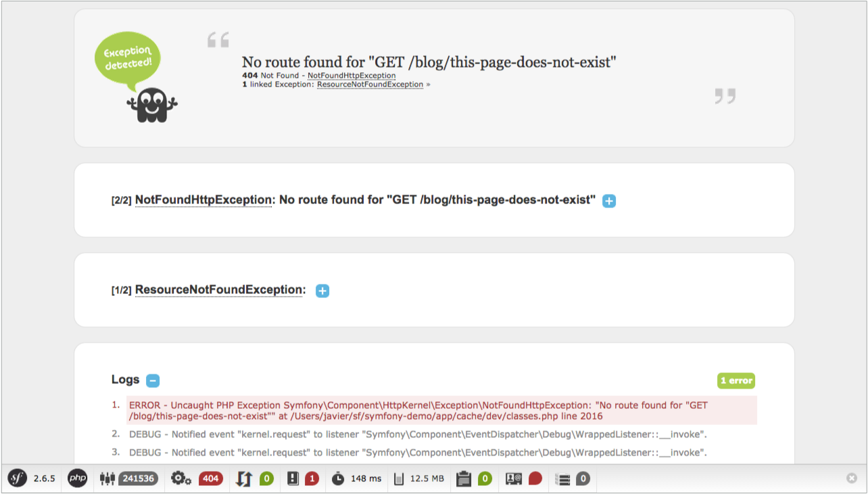Open the logs exclamation icon
The height and width of the screenshot is (494, 868).
point(293,478)
